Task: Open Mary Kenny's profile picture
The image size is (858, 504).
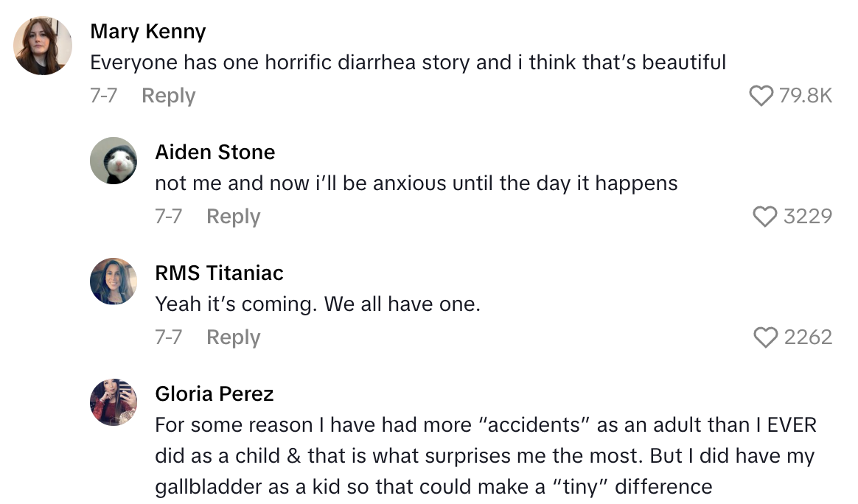Action: click(x=43, y=46)
